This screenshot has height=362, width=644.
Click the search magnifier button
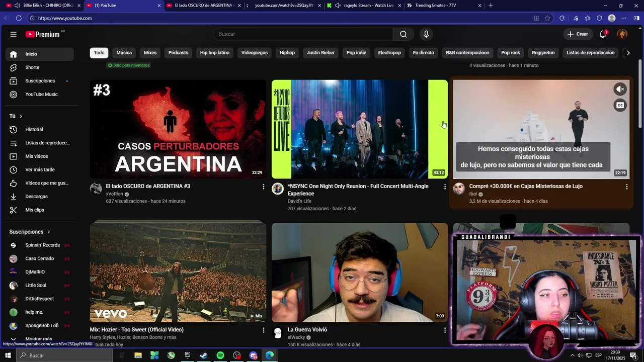coord(404,34)
